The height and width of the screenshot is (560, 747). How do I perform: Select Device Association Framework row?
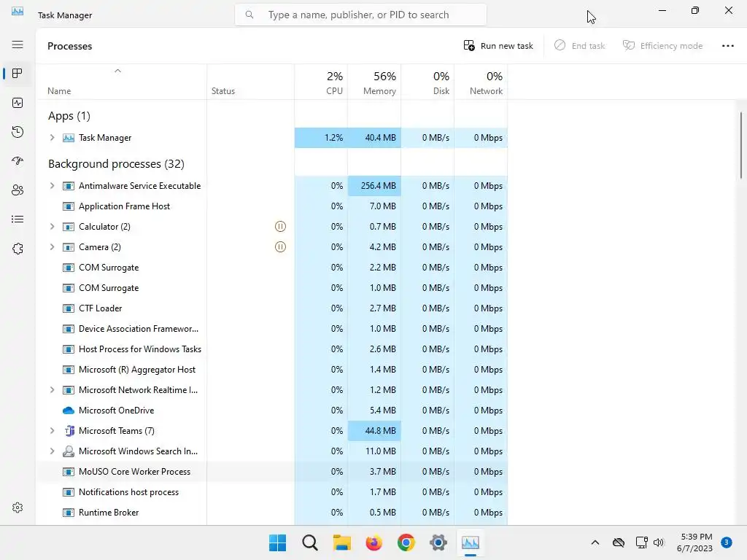click(271, 329)
